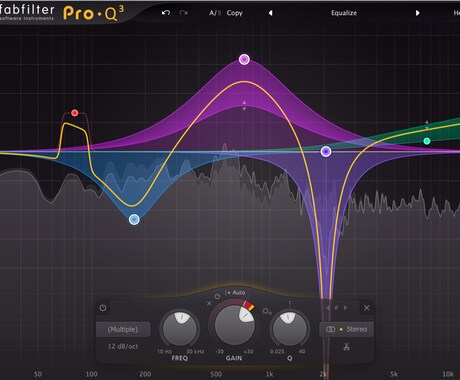The image size is (460, 380).
Task: Click the 100 frequency axis label
Action: point(91,374)
